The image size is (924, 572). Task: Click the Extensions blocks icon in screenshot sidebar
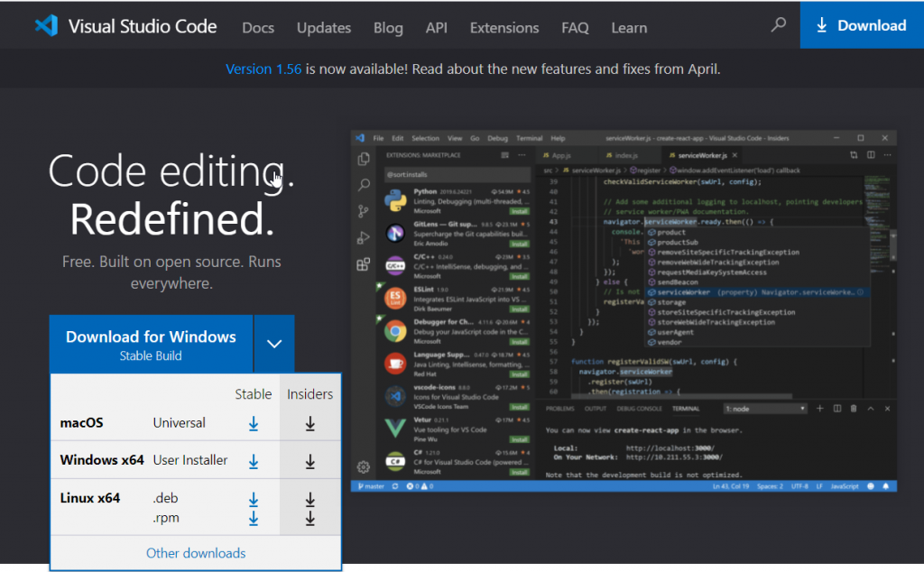[x=364, y=264]
